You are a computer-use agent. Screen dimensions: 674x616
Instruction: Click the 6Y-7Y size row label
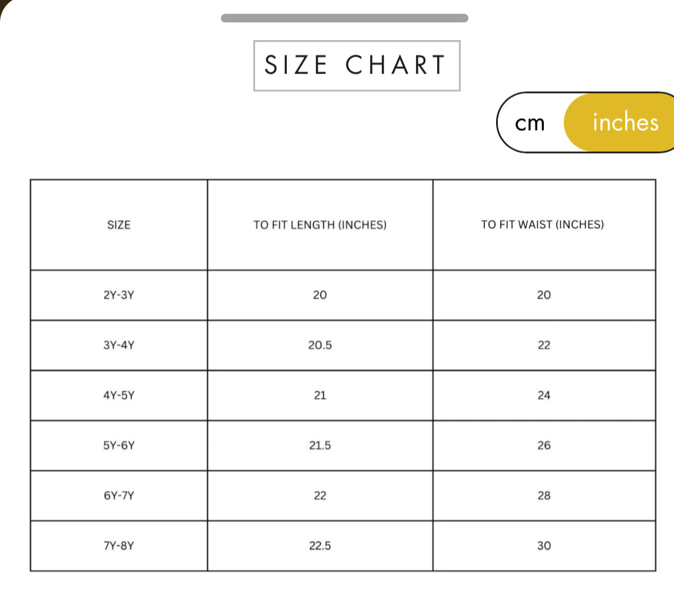click(x=119, y=495)
